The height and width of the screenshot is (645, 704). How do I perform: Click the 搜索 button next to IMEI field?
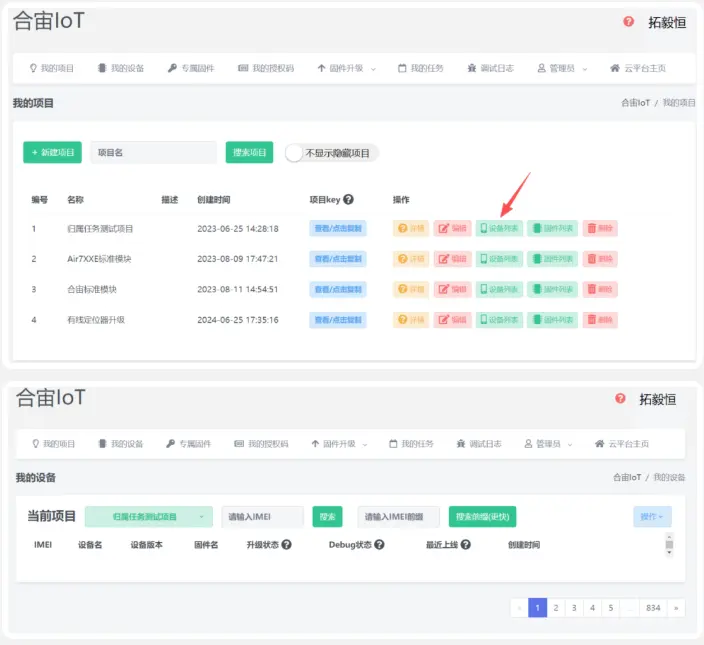pyautogui.click(x=327, y=517)
